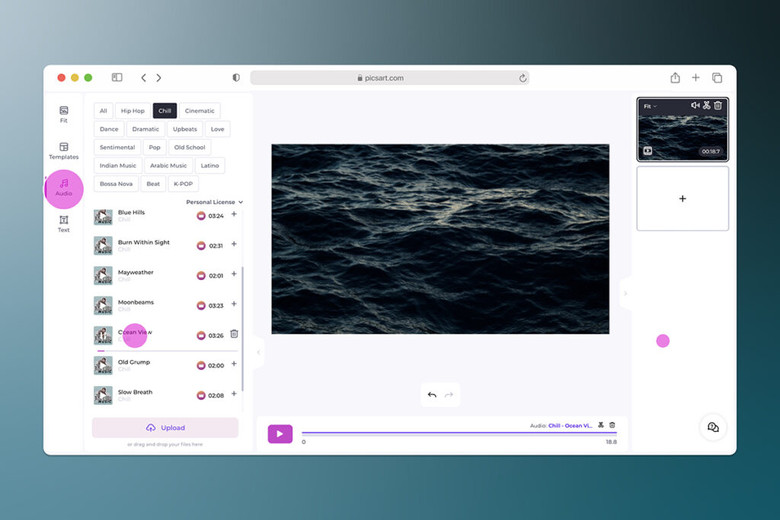Delete the video clip using thumbnail trash icon
This screenshot has height=520, width=780.
tap(718, 105)
